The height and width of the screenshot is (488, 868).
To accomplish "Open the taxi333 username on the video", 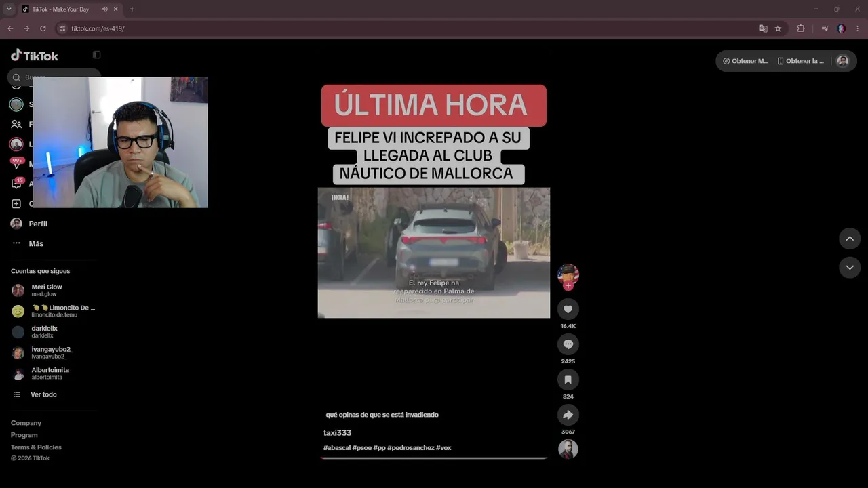I will [x=337, y=433].
